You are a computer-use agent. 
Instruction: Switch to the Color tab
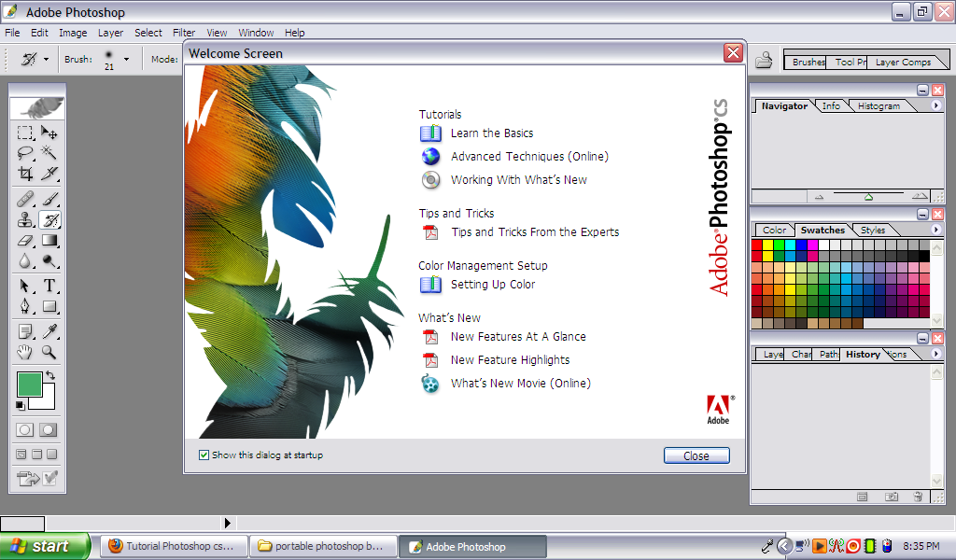click(x=774, y=231)
